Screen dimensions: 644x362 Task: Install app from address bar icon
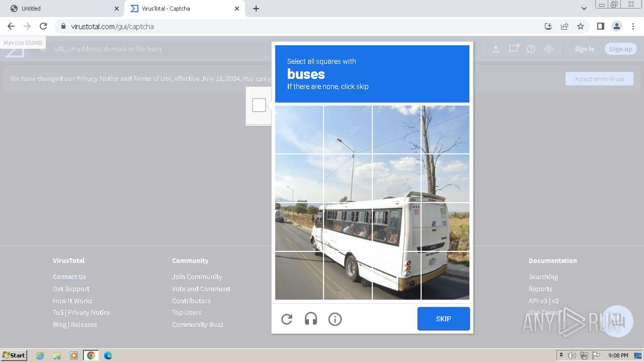(x=548, y=26)
